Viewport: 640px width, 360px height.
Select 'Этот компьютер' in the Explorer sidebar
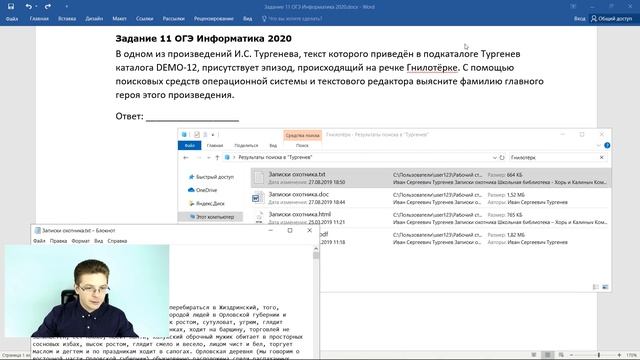pos(211,217)
